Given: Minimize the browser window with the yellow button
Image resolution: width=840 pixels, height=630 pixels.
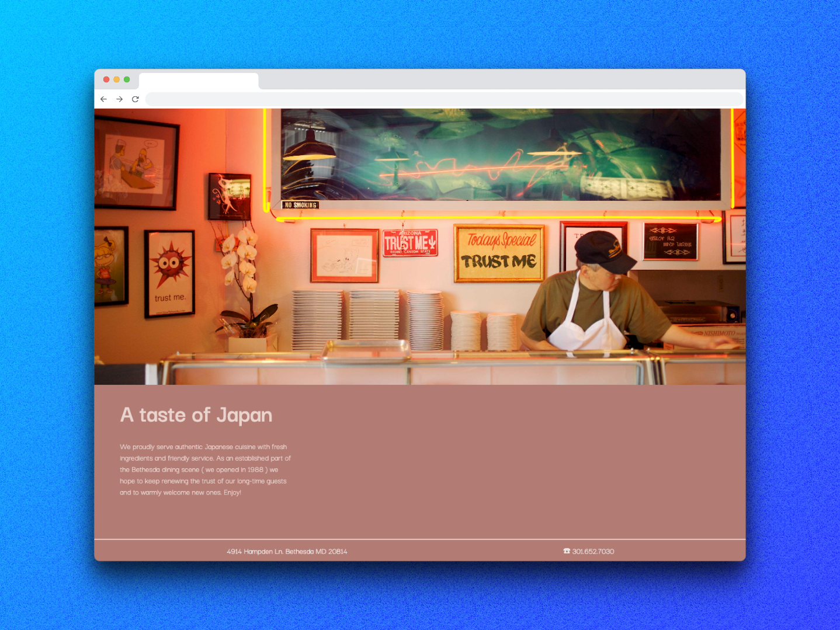Looking at the screenshot, I should 117,79.
